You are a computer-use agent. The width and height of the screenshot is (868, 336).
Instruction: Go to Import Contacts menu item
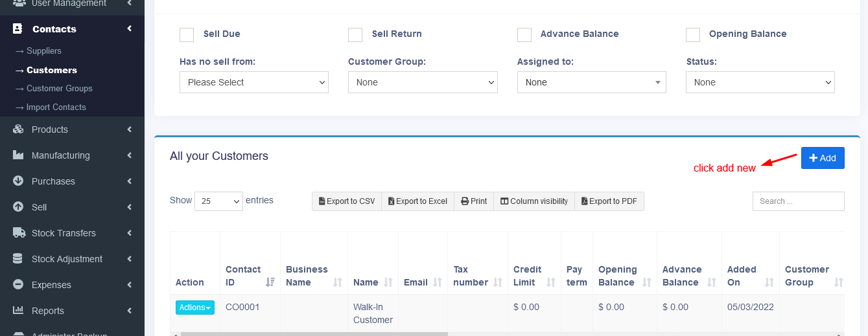point(56,107)
